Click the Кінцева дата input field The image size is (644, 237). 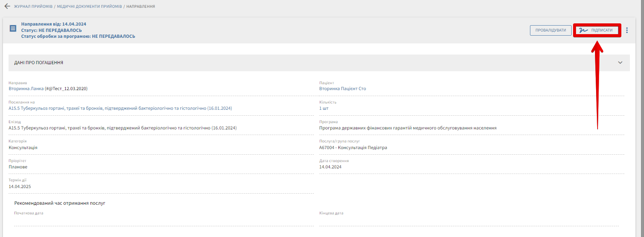tap(469, 221)
